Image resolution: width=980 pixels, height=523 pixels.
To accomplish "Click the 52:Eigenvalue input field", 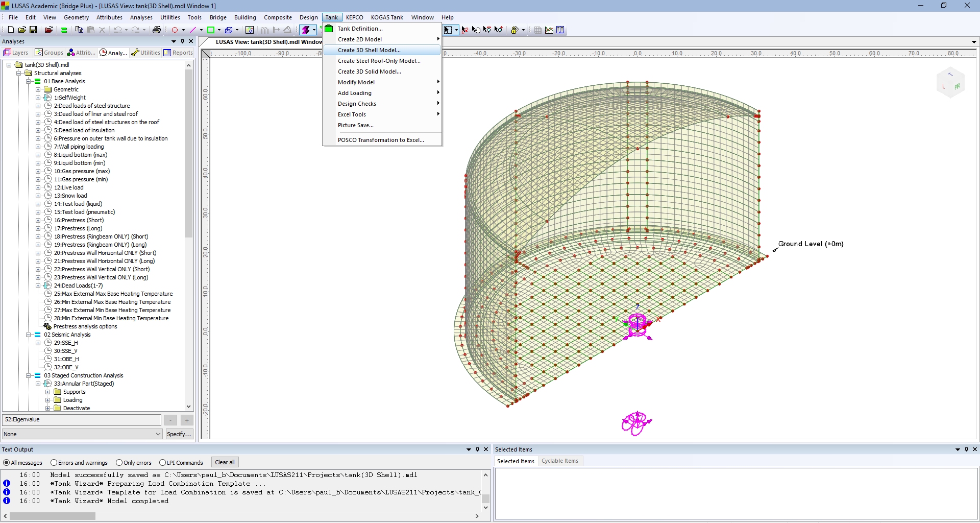I will [82, 420].
